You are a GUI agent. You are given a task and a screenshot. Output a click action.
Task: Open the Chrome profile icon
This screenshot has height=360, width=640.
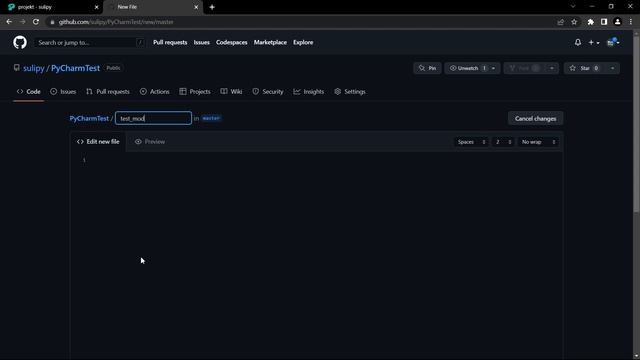pos(618,22)
